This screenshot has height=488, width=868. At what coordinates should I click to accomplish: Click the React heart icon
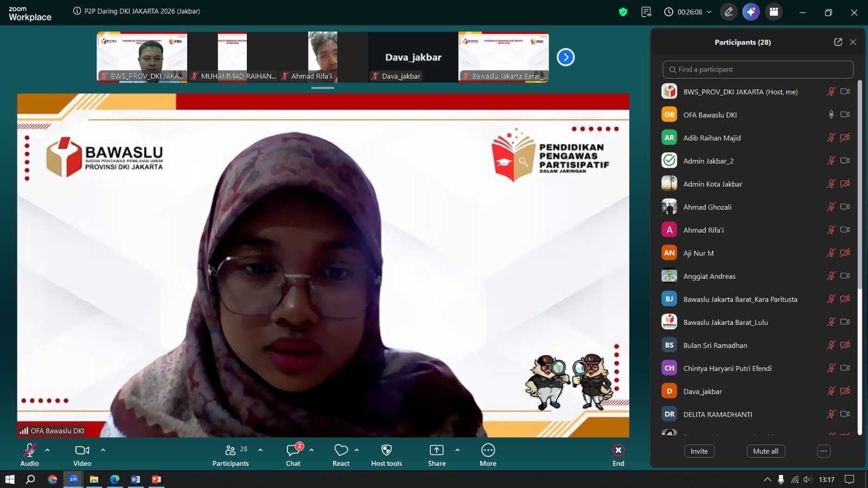341,455
